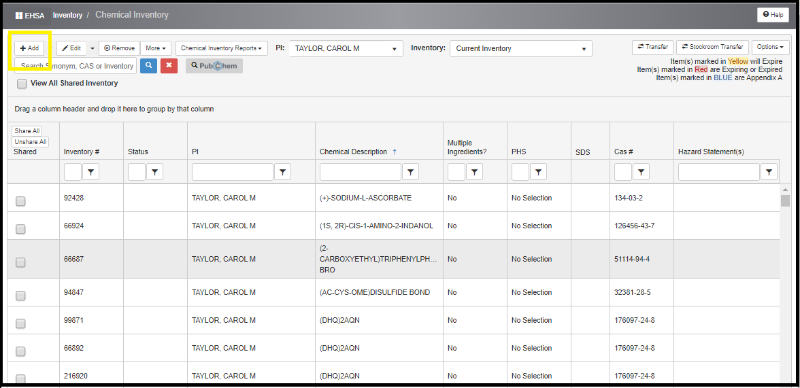
Task: Check the Shared box for inventory 66924
Action: click(x=20, y=229)
